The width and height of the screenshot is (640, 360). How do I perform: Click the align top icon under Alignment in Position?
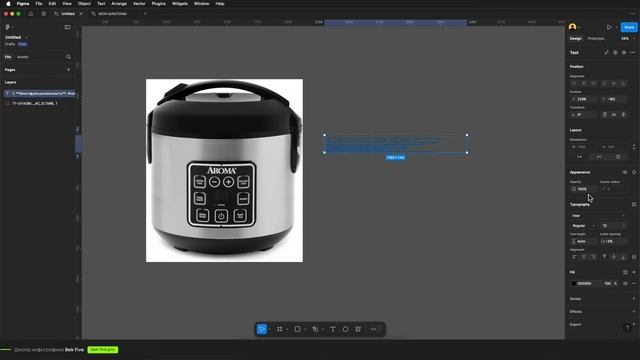click(x=604, y=83)
